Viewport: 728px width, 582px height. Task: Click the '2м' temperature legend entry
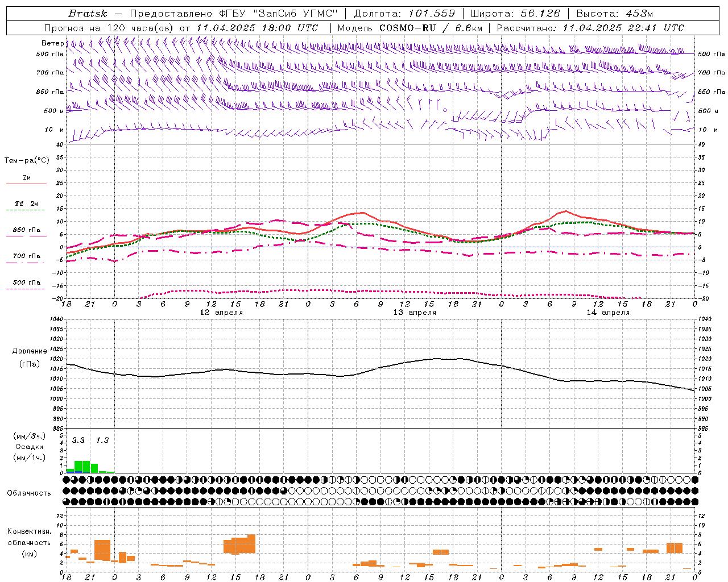27,177
